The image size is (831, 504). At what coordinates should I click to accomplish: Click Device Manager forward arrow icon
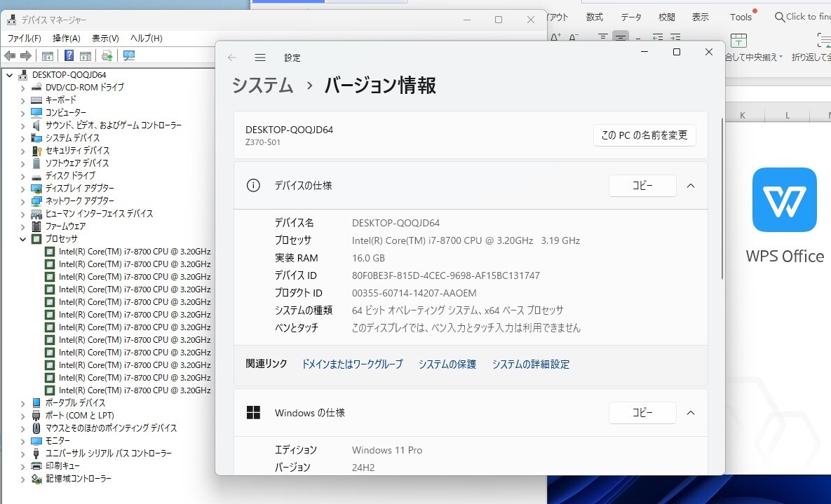point(25,55)
